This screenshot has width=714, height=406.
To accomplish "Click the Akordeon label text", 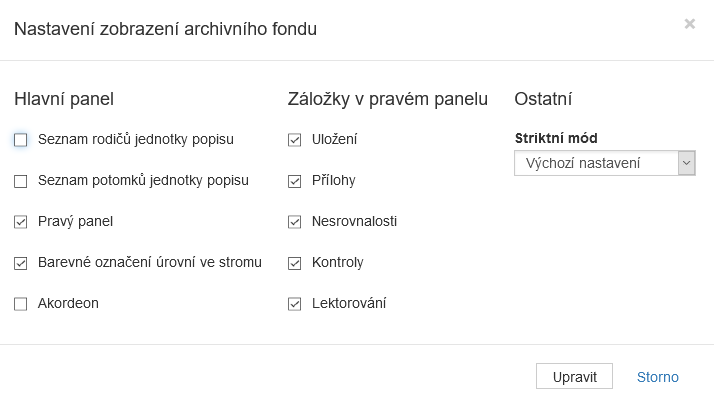I will (x=68, y=303).
